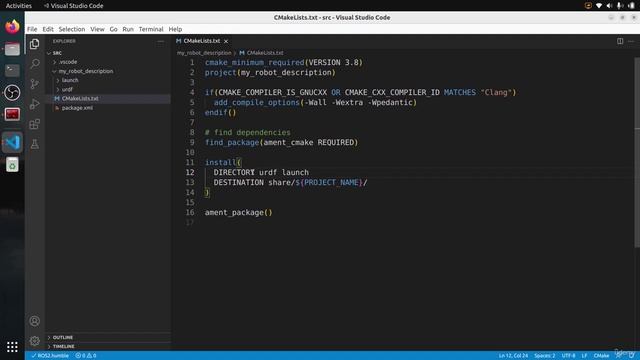640x360 pixels.
Task: Click the split editor icon
Action: (620, 41)
